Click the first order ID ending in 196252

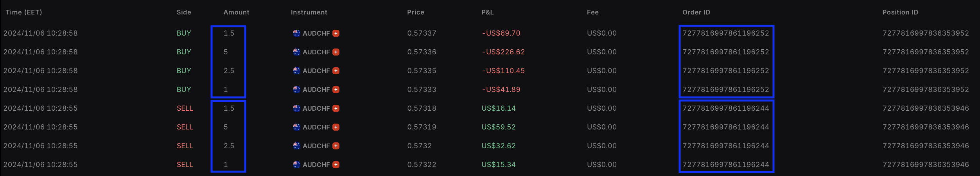(x=725, y=33)
